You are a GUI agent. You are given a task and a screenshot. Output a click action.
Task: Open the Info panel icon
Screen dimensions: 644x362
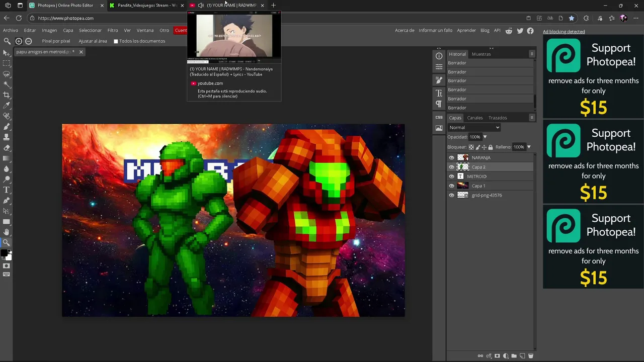point(439,56)
